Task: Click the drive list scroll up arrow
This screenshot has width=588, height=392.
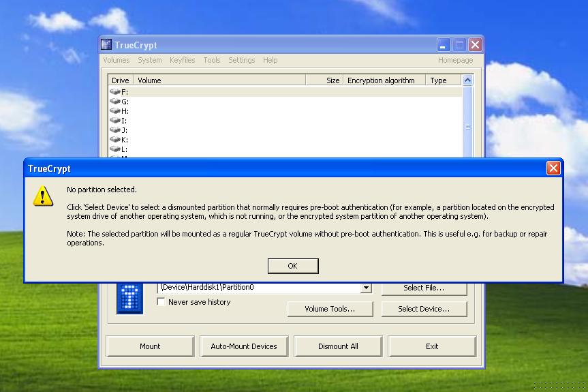Action: tap(467, 80)
